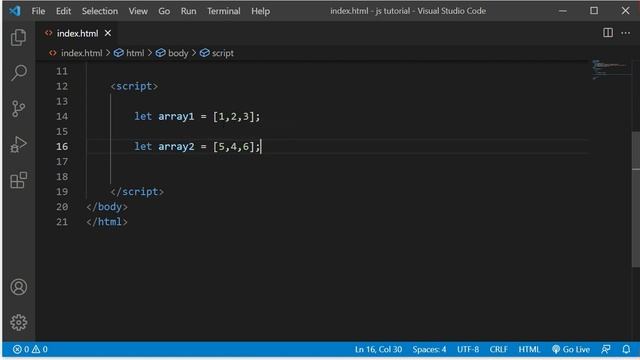Click line number 12 in gutter
The image size is (640, 360).
coord(62,86)
